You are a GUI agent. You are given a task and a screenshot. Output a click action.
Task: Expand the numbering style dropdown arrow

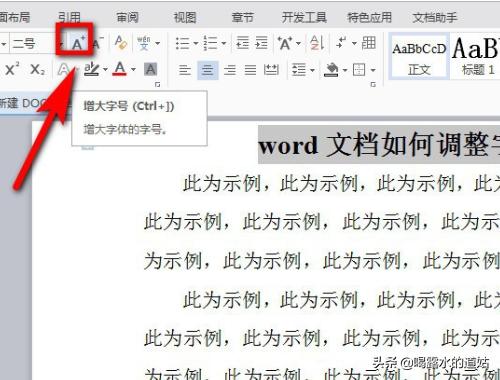point(224,43)
